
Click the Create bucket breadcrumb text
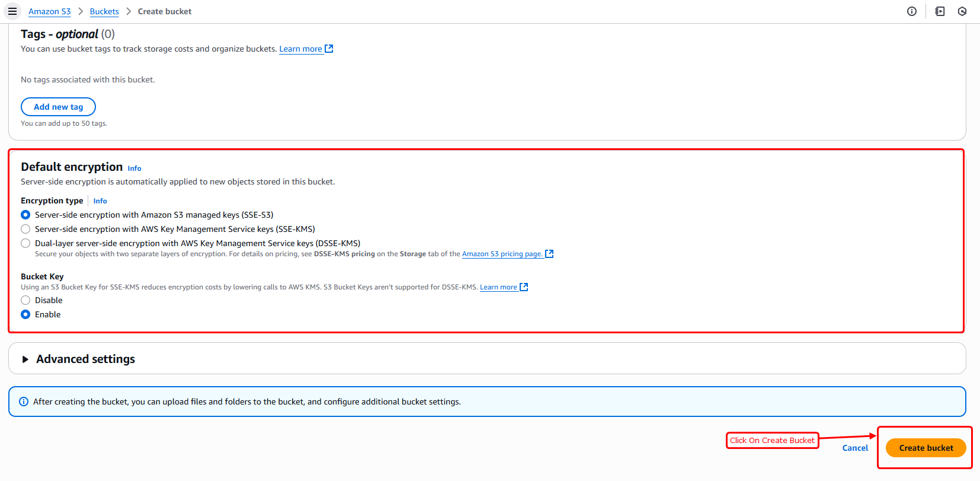[x=165, y=11]
